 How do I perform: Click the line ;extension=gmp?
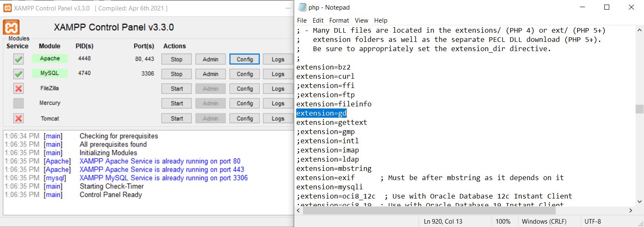click(326, 132)
